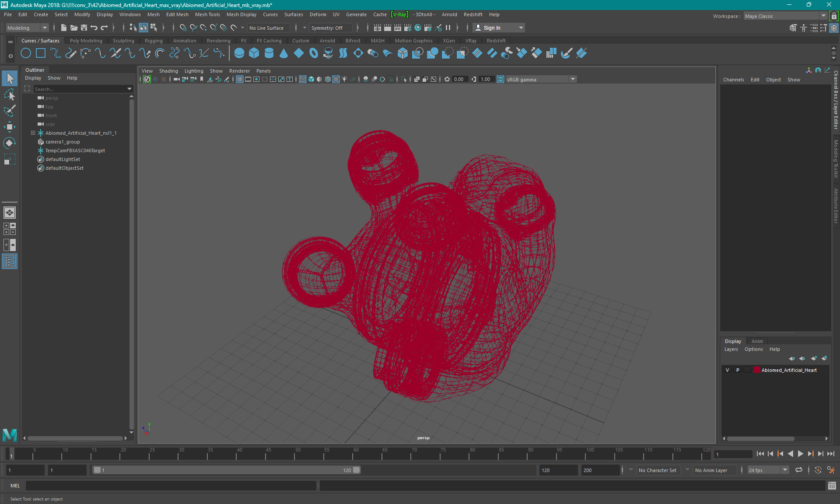This screenshot has height=504, width=840.
Task: Toggle P column for Abiomed layer
Action: 737,370
